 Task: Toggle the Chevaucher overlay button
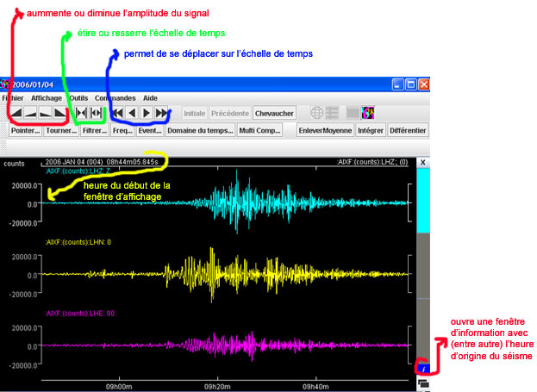click(x=274, y=113)
